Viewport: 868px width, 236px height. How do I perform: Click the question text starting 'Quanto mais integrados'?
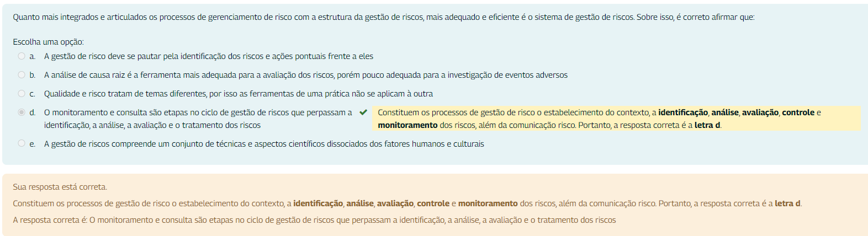[384, 17]
